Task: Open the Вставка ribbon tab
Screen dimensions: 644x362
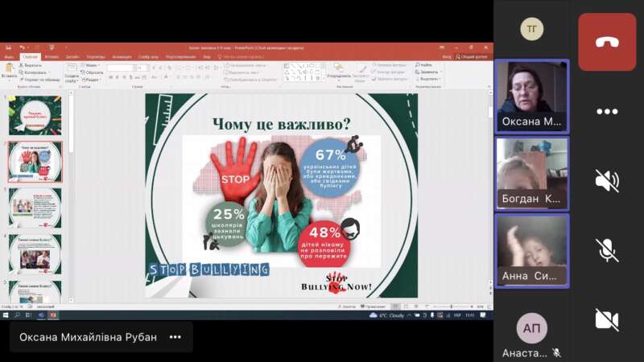Action: [x=52, y=57]
